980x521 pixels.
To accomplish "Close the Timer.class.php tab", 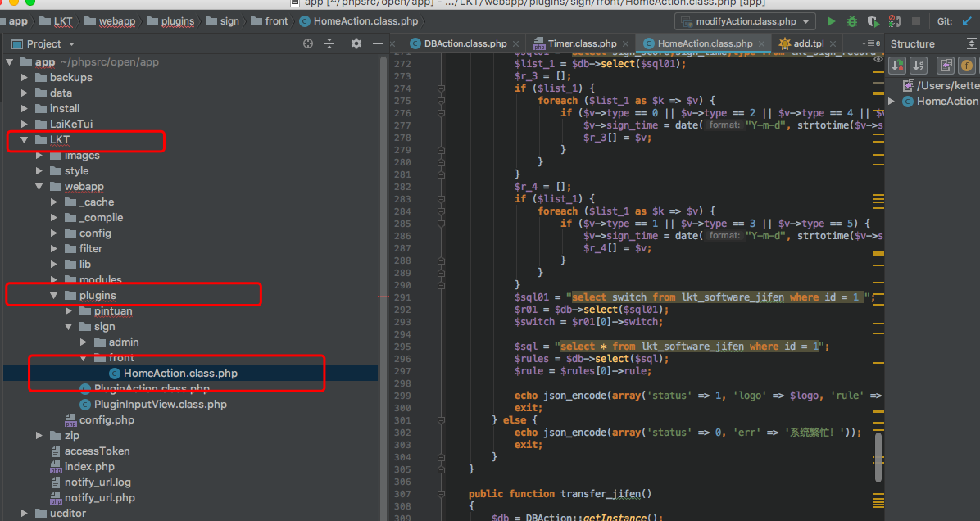I will pos(625,43).
